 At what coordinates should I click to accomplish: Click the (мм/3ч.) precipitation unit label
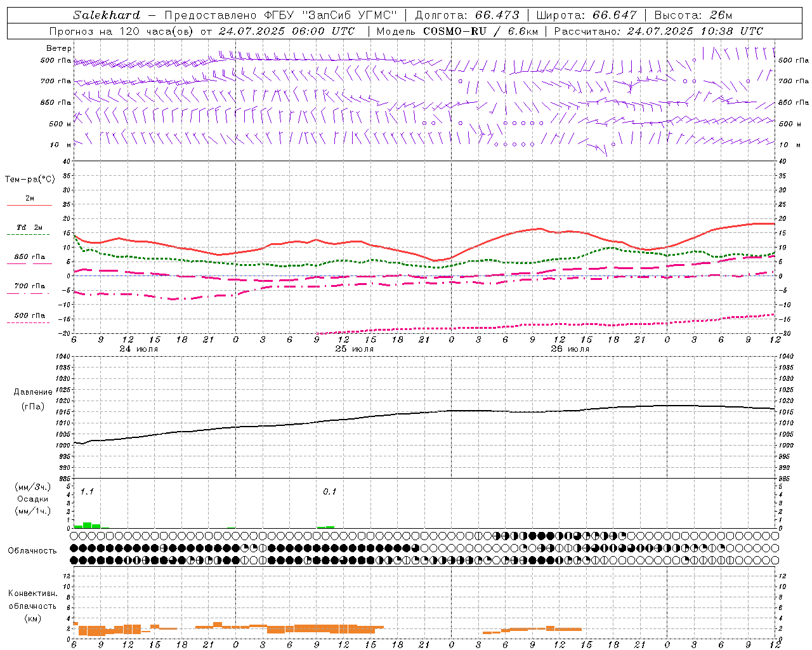[x=33, y=487]
